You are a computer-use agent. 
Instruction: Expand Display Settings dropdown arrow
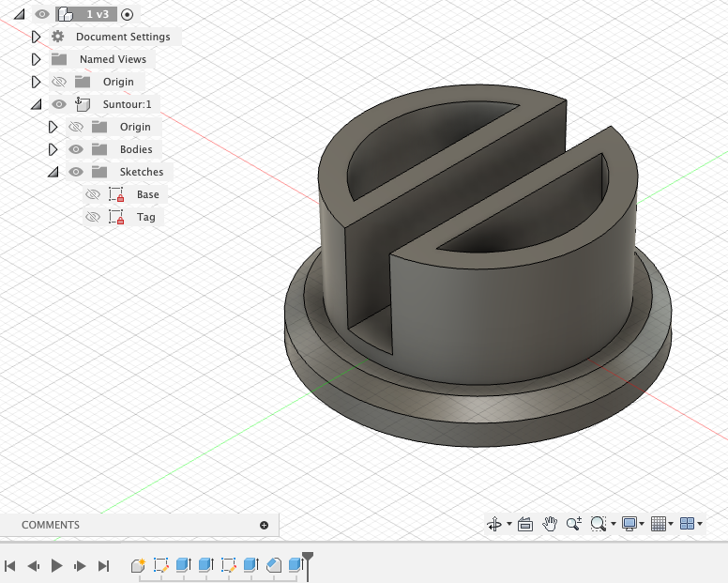[x=642, y=524]
